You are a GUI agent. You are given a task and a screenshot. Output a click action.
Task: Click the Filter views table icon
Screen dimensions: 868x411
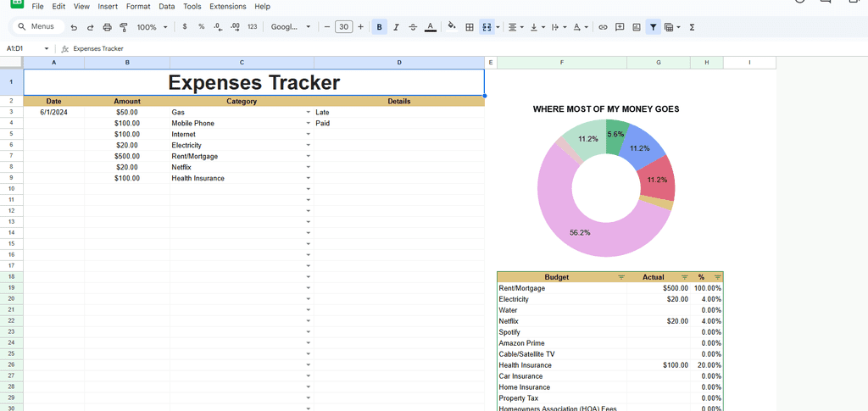(670, 26)
